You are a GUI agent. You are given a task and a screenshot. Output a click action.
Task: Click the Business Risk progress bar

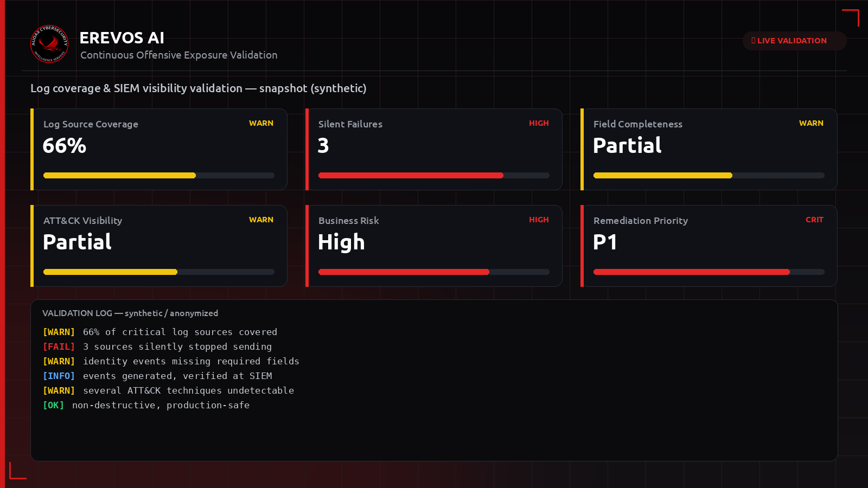(434, 272)
